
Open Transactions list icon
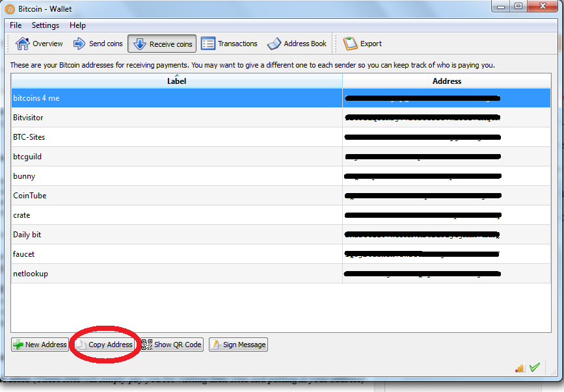pos(208,44)
